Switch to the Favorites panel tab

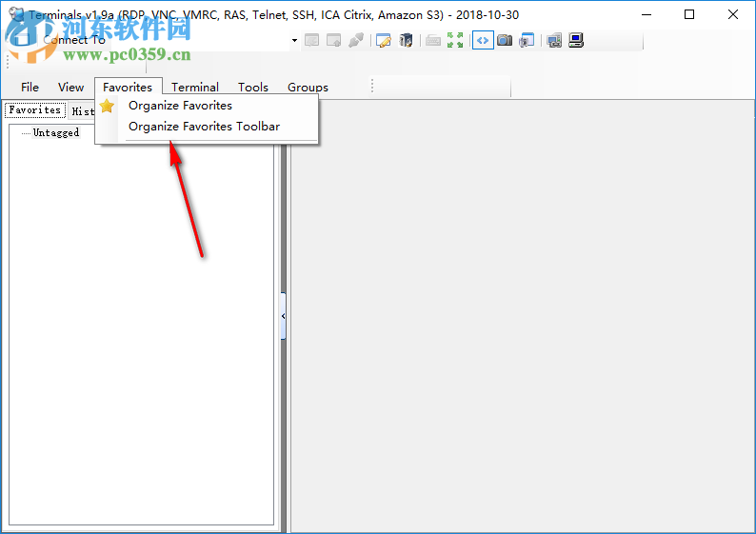pos(35,110)
